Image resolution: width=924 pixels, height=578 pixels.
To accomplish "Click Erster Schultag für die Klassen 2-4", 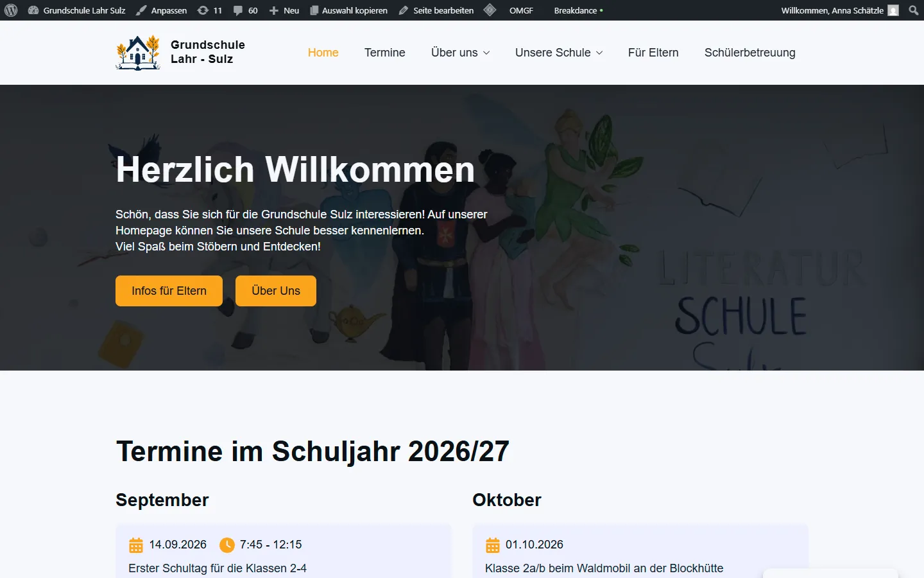I will coord(218,568).
